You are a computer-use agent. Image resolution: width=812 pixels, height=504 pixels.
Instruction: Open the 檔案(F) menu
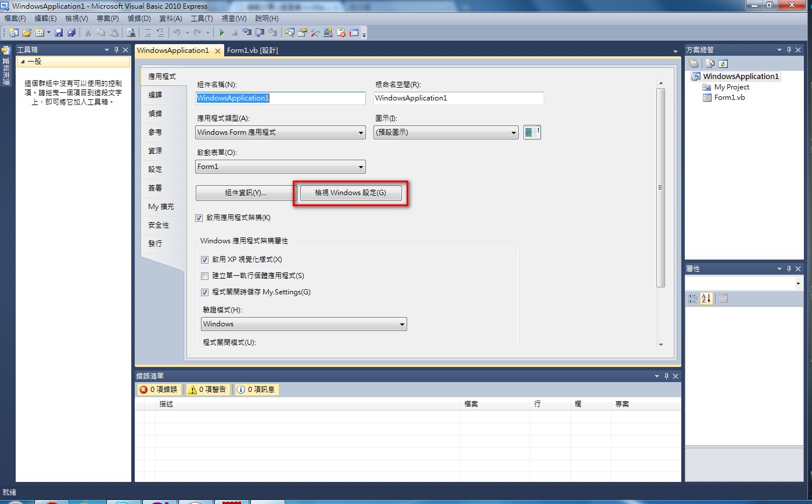(x=15, y=19)
